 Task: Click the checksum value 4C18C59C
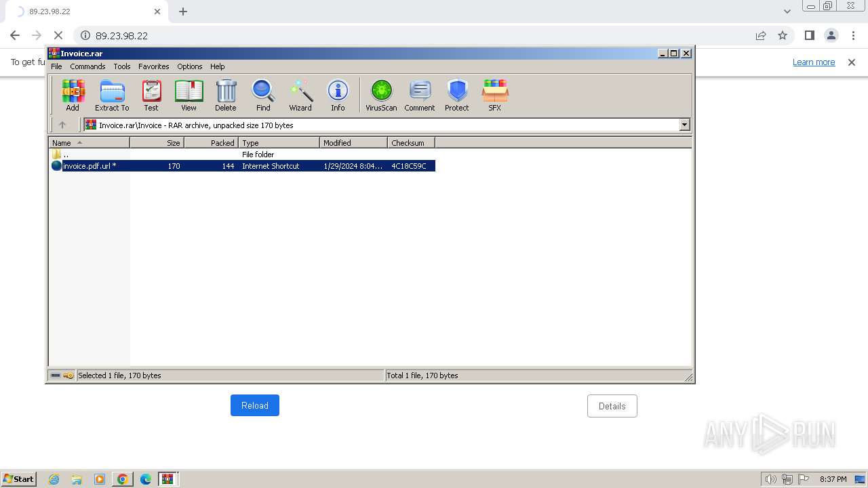click(x=409, y=166)
